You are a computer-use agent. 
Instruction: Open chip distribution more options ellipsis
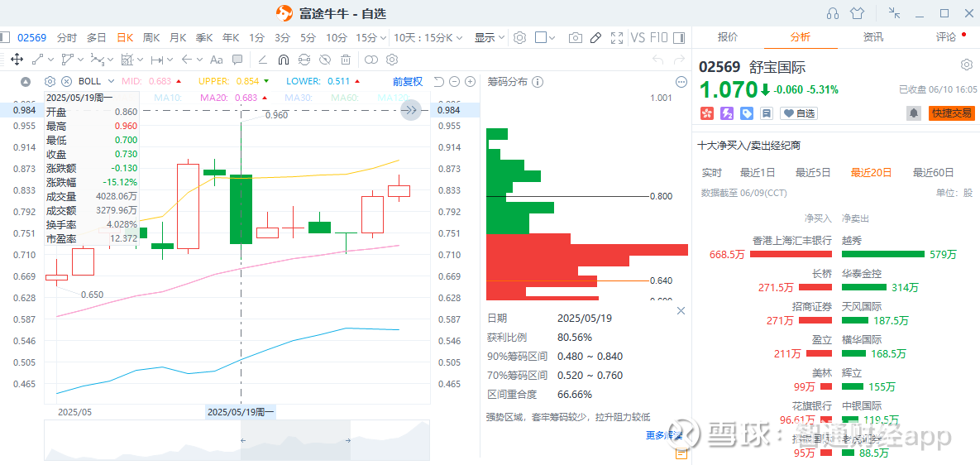[681, 82]
